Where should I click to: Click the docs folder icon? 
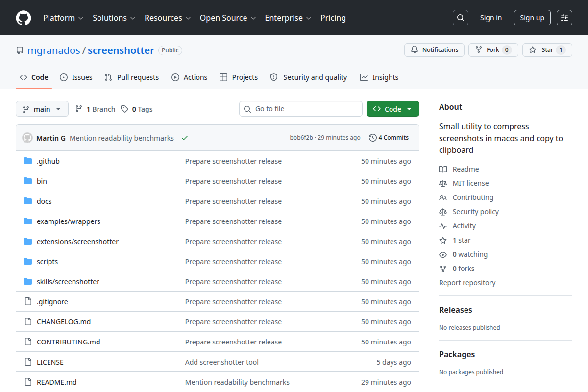(x=28, y=201)
